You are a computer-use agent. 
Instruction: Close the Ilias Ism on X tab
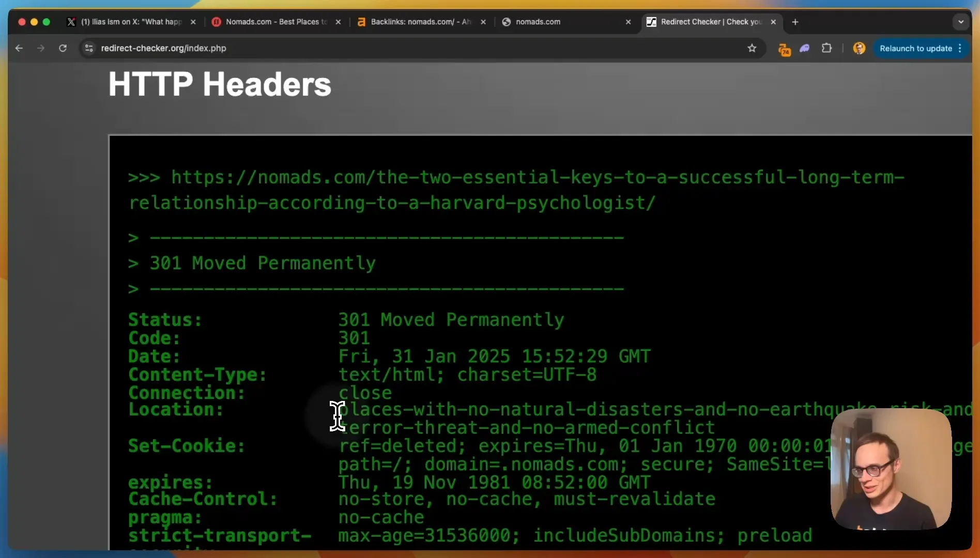click(193, 22)
